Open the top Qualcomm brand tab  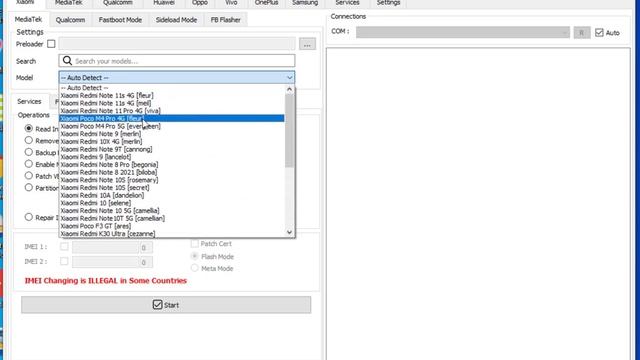(118, 3)
